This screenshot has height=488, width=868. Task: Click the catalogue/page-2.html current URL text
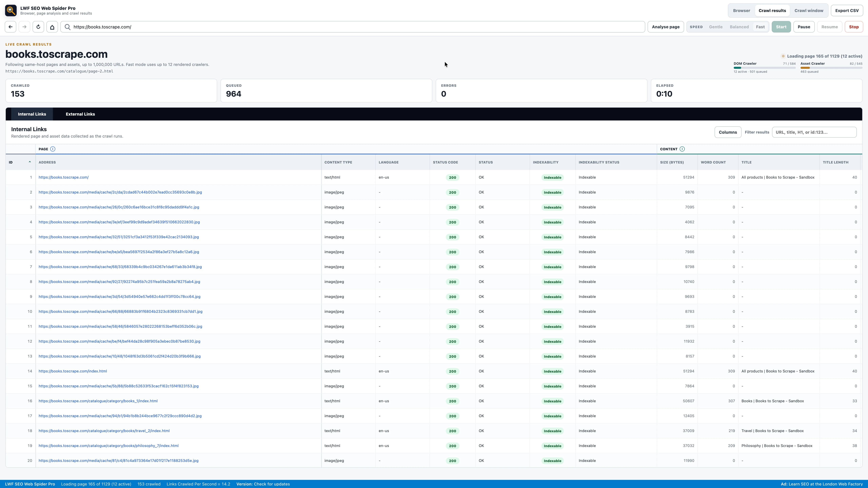point(59,71)
